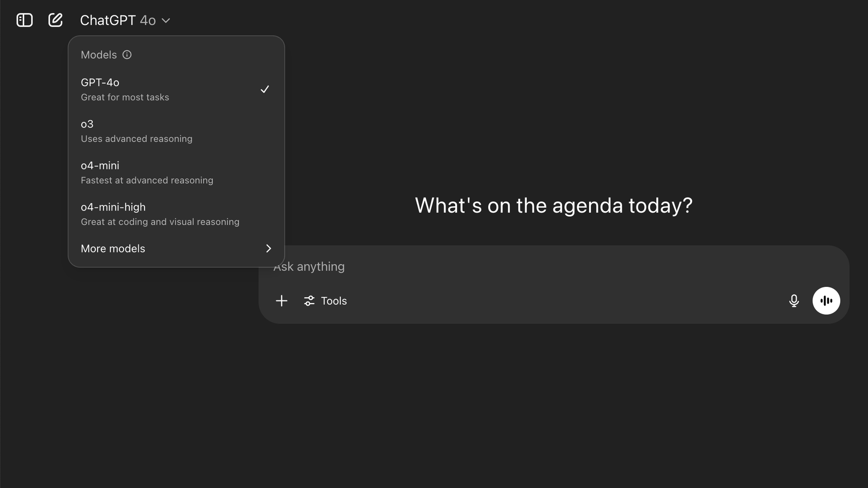Select the GPT-4o model
The image size is (868, 488).
[x=100, y=83]
